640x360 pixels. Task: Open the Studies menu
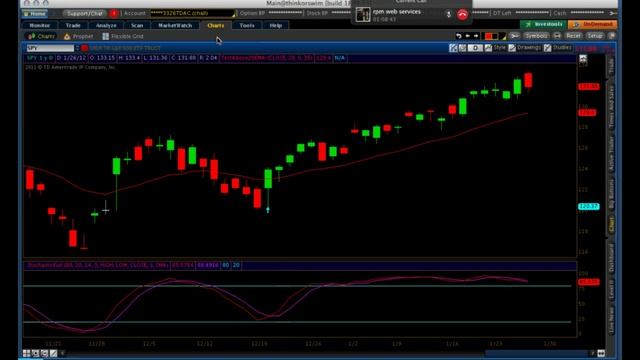[x=558, y=48]
